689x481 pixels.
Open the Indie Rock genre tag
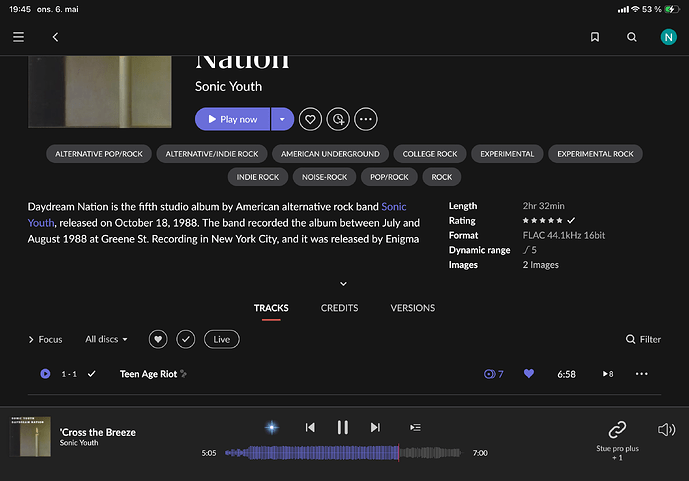click(x=258, y=177)
